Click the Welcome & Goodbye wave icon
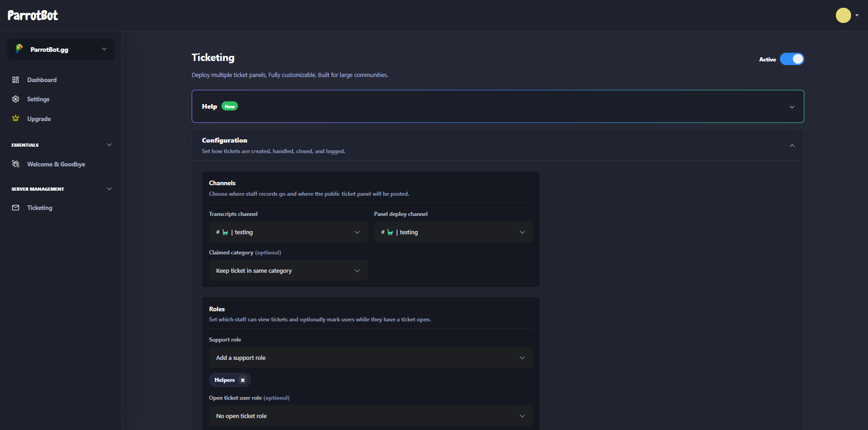The width and height of the screenshot is (868, 430). (x=16, y=164)
